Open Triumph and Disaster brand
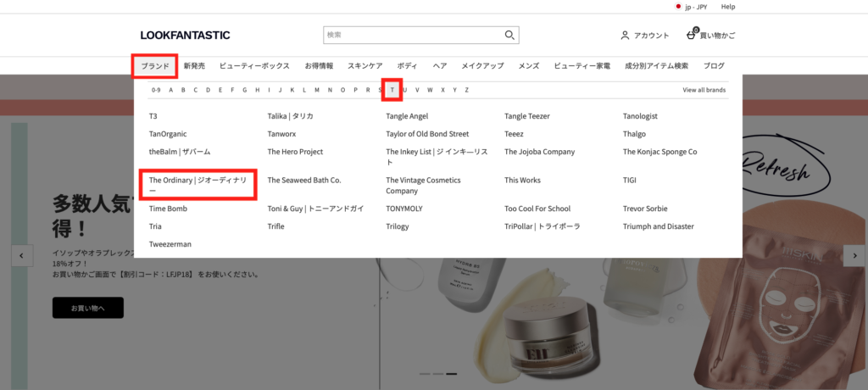 (658, 226)
